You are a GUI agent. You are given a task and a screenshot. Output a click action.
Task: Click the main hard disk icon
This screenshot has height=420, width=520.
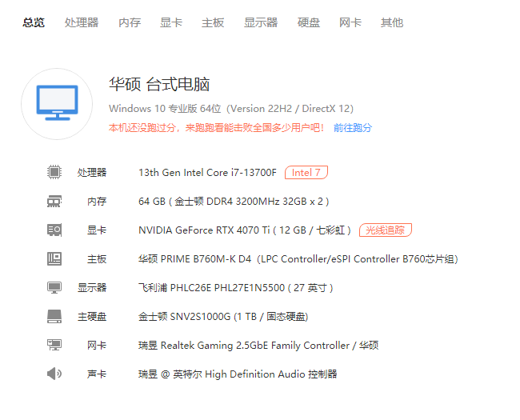click(54, 316)
